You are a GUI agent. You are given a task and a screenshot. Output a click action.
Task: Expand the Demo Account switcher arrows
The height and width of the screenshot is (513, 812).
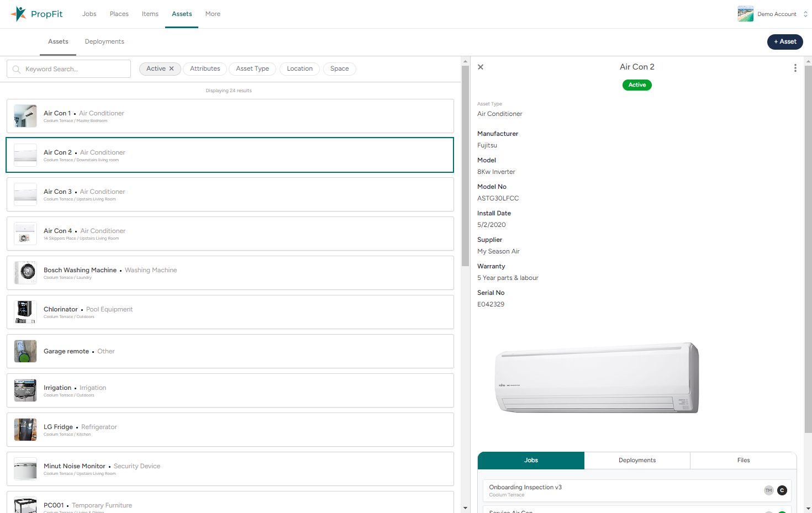coord(805,14)
